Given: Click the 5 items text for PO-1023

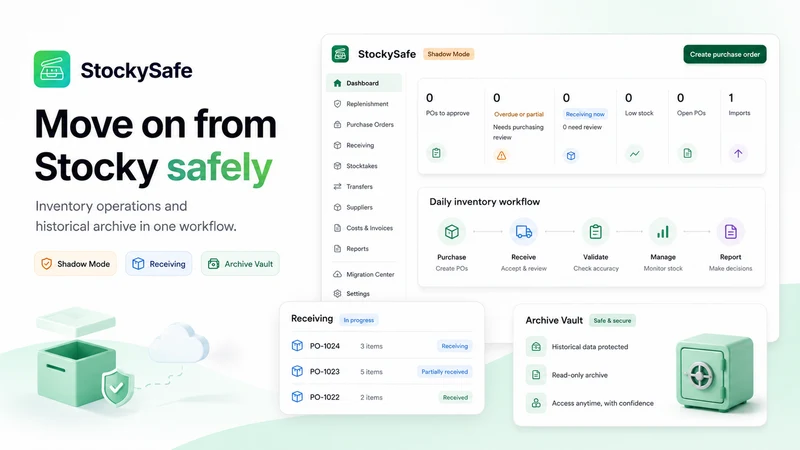Looking at the screenshot, I should pos(371,372).
